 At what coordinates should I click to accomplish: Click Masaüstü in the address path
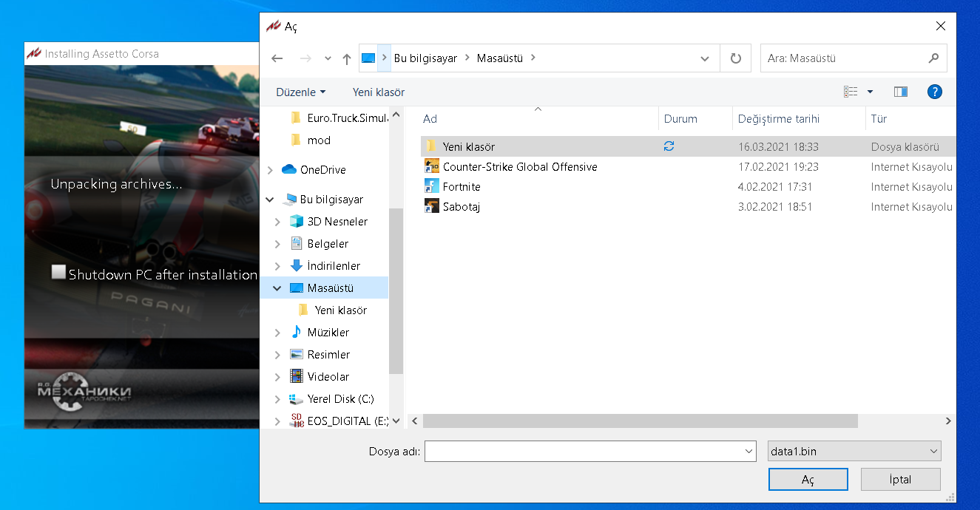click(x=500, y=58)
